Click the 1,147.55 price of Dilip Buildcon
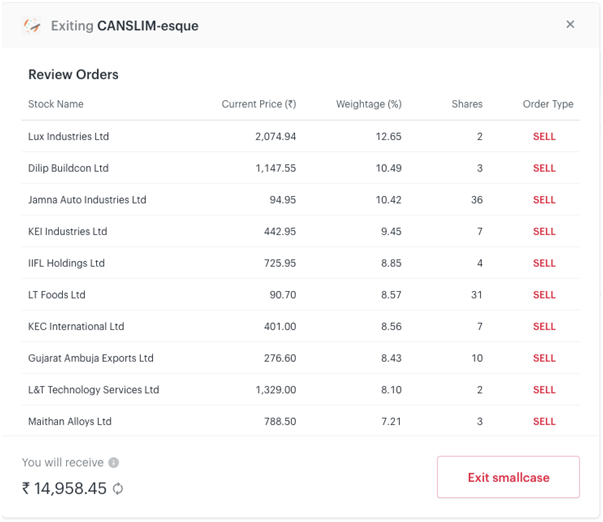This screenshot has height=522, width=603. coord(276,168)
